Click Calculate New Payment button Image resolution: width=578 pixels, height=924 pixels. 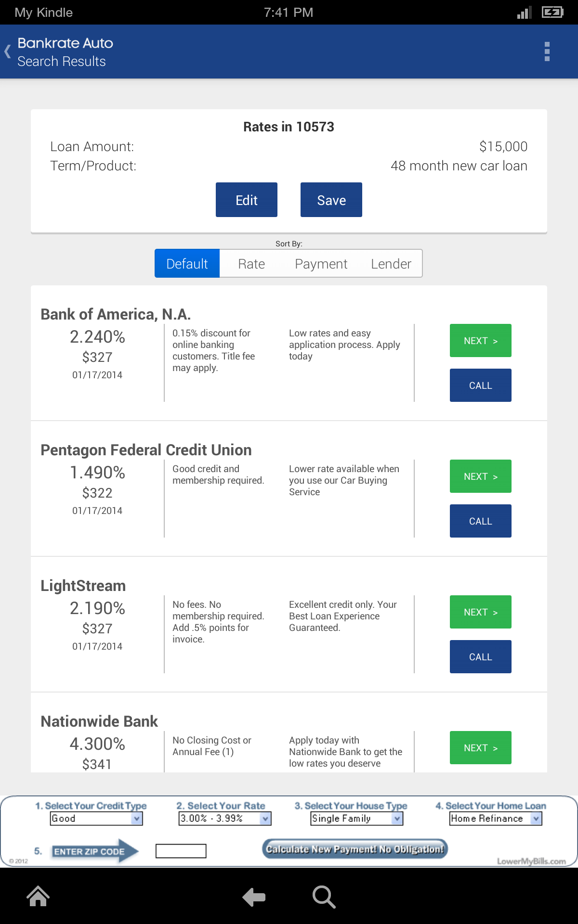(x=355, y=849)
